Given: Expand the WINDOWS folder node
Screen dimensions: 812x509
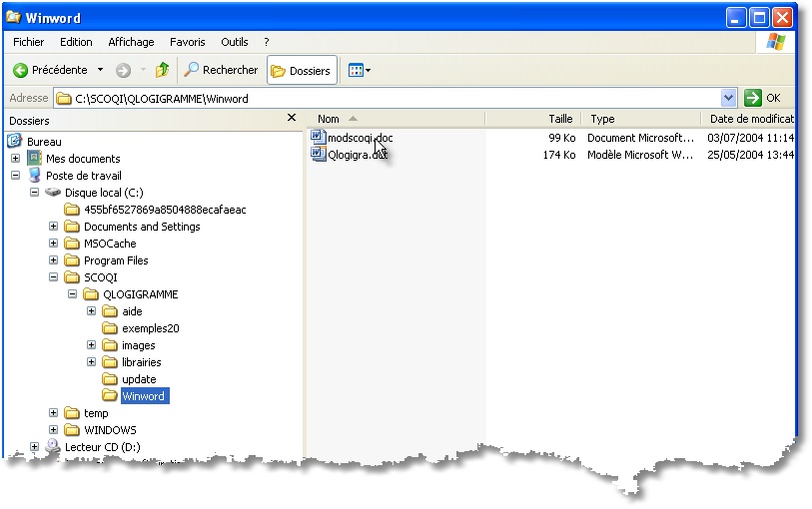Looking at the screenshot, I should [x=53, y=430].
